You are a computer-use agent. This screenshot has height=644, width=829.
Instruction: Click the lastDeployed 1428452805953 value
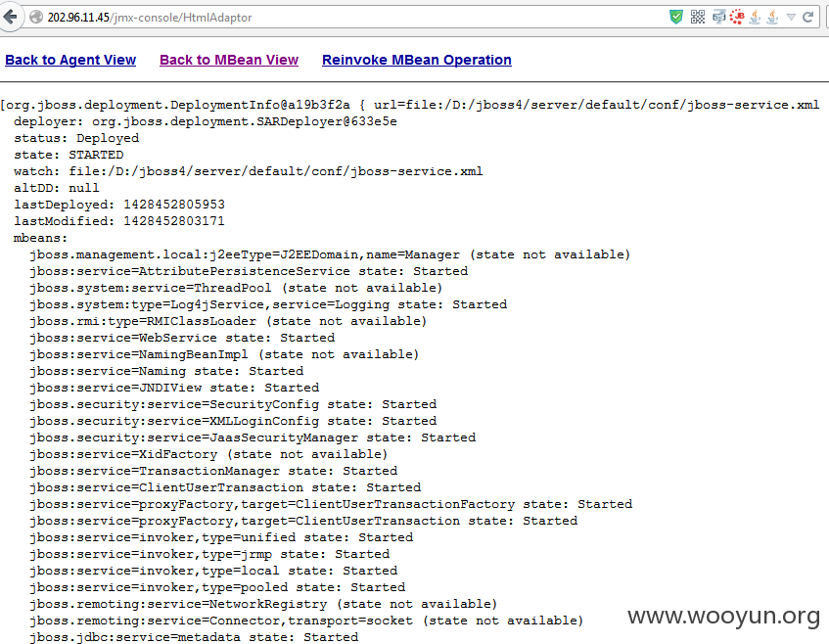tap(174, 205)
